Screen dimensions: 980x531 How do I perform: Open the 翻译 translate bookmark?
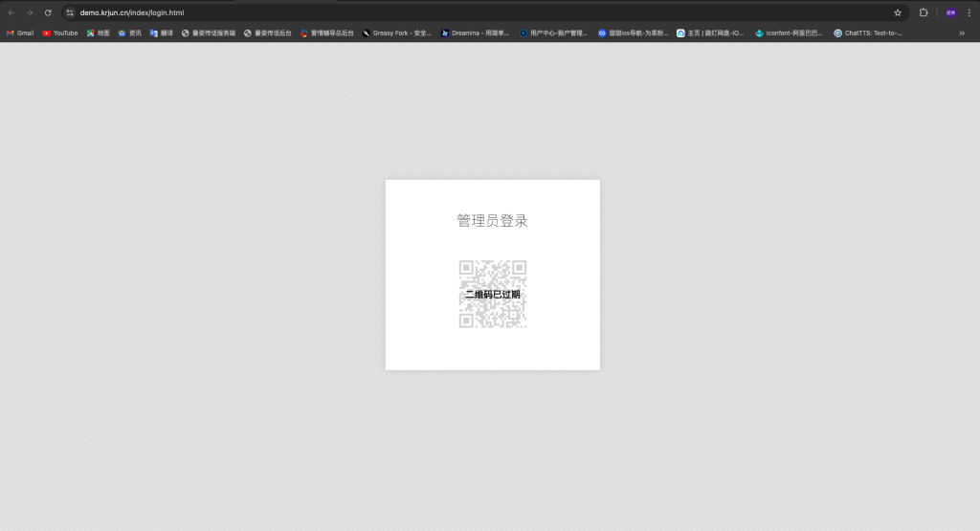[x=161, y=33]
